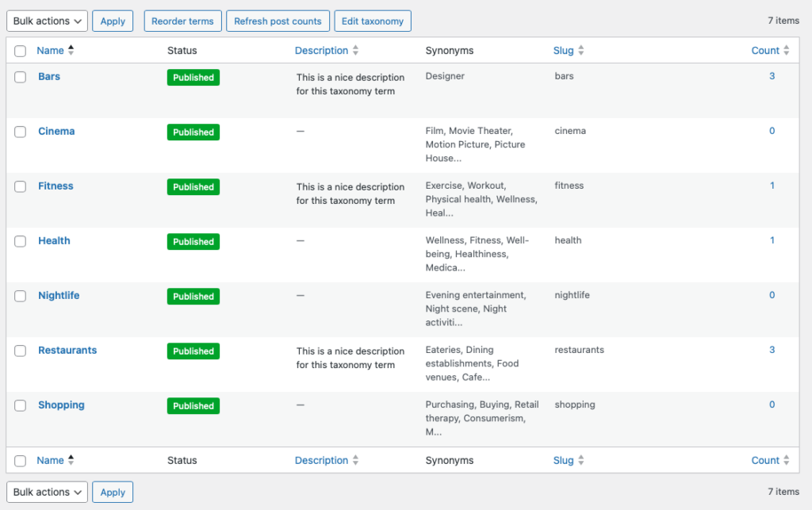Viewport: 812px width, 510px height.
Task: Sort terms by the Description column header
Action: point(321,51)
